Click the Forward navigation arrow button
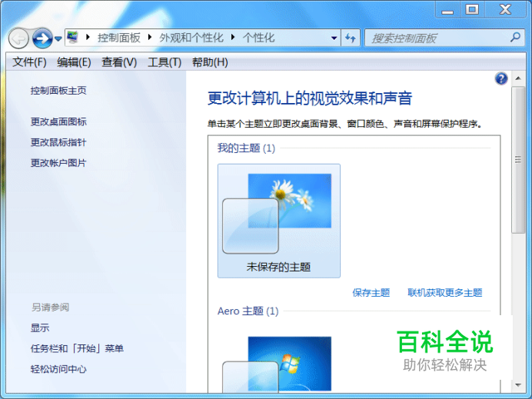The image size is (532, 399). pos(42,38)
